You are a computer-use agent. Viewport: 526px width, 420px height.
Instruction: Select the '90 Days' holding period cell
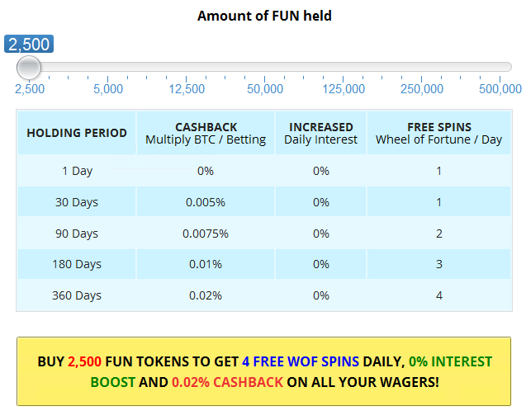click(x=77, y=234)
